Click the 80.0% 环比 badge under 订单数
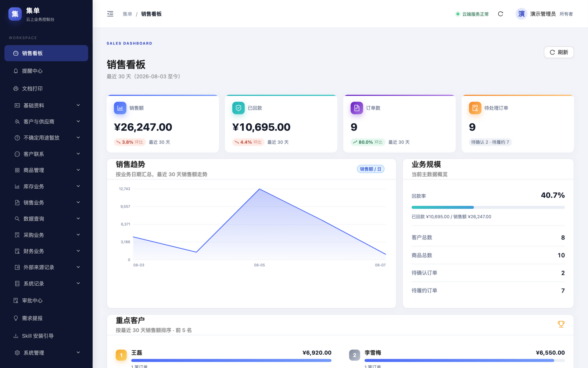Viewport: 588px width, 368px height. click(368, 142)
